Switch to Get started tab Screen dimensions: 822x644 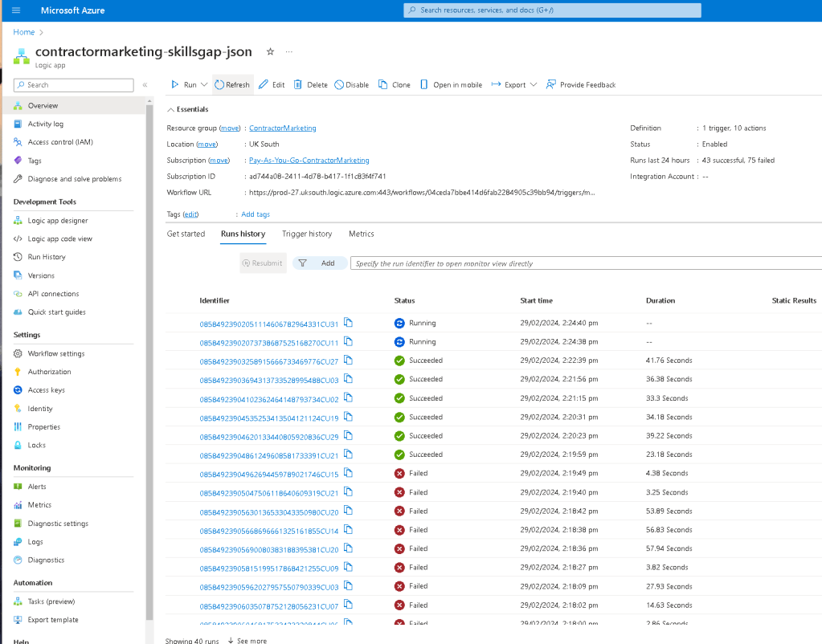point(186,234)
